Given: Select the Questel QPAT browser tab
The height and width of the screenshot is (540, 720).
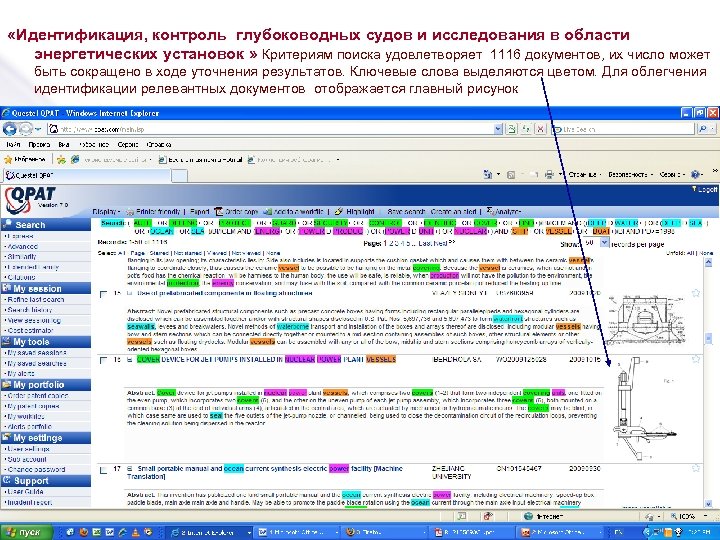Looking at the screenshot, I should point(87,175).
